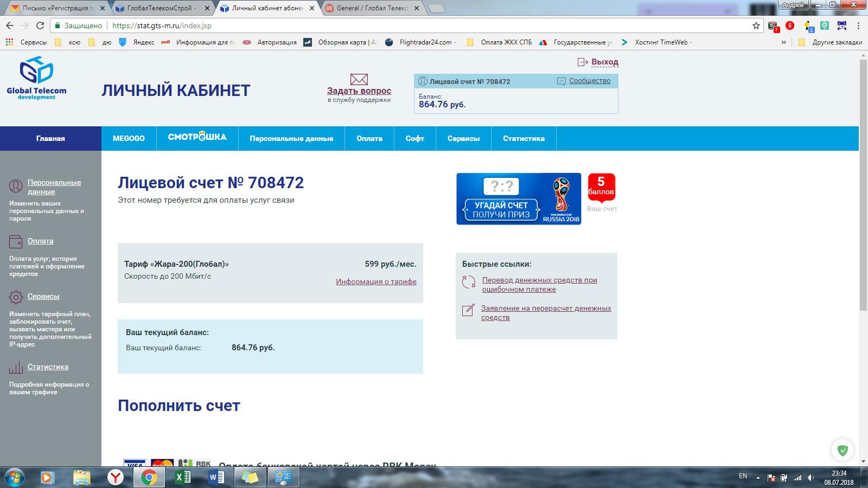
Task: Open Перевод денежных средств при ошибочном платеже
Action: coord(539,285)
